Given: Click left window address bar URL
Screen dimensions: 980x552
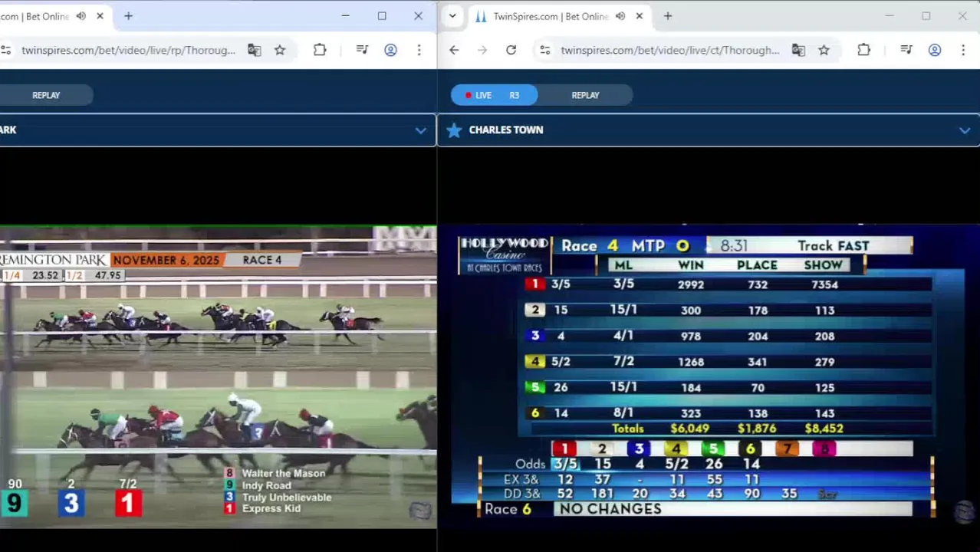Looking at the screenshot, I should click(128, 50).
